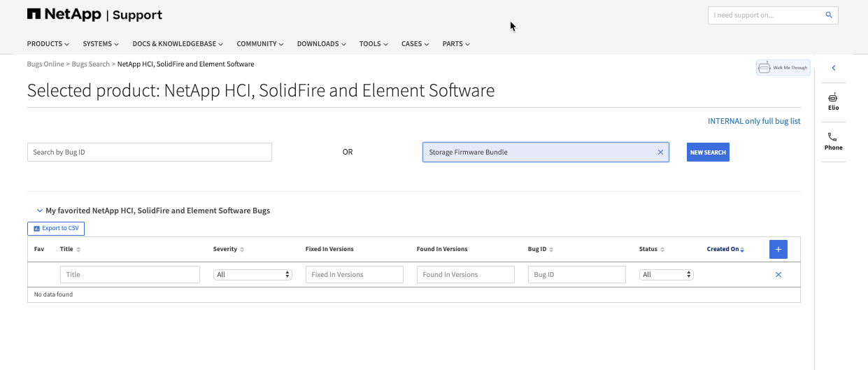This screenshot has width=868, height=370.
Task: Collapse the right sidebar with chevron arrow
Action: [834, 68]
